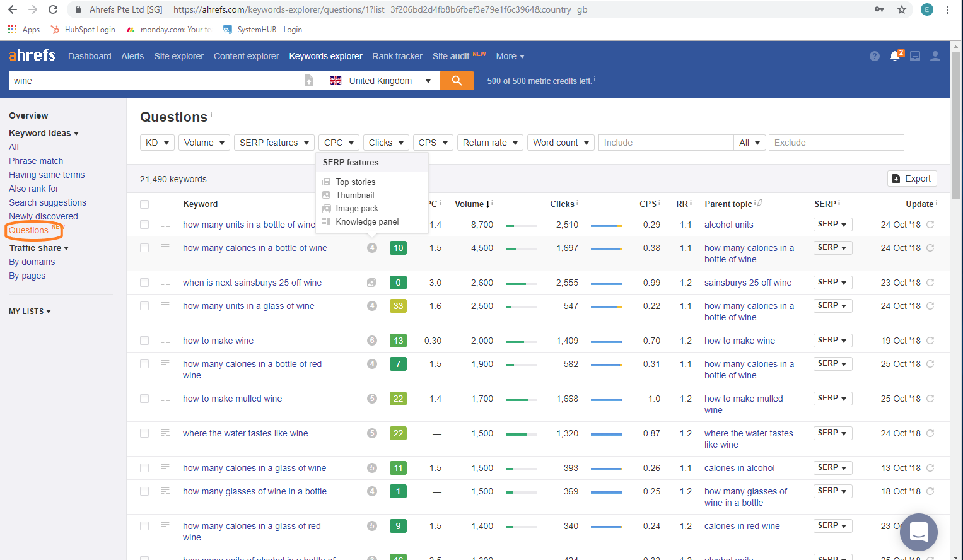Click the upload file icon in keyword field
Image resolution: width=963 pixels, height=560 pixels.
(309, 81)
